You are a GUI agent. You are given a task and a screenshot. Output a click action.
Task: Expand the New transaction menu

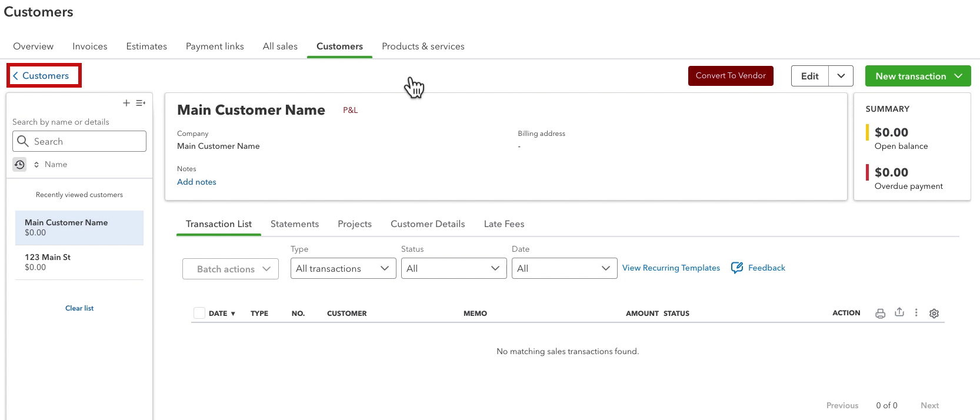[958, 76]
